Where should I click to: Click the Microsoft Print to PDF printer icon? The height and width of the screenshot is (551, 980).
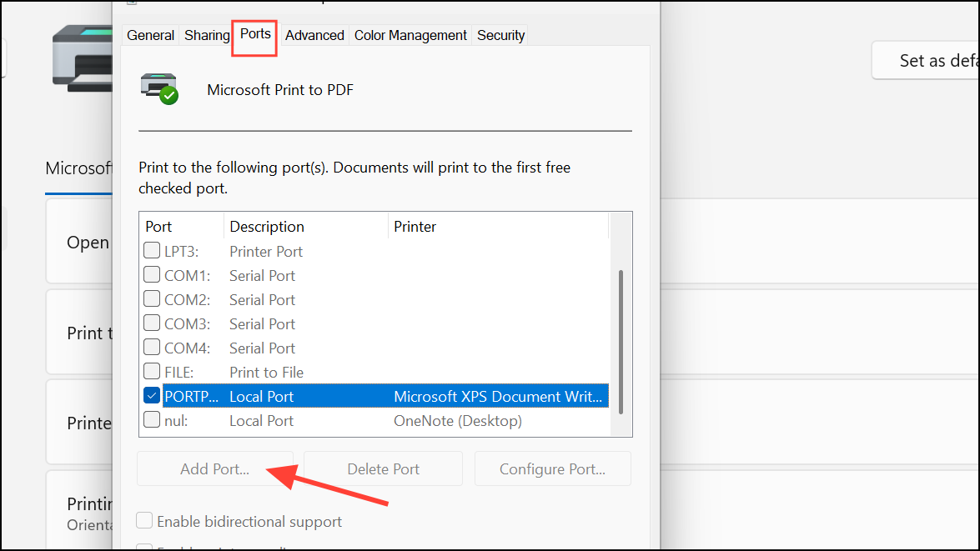point(158,88)
